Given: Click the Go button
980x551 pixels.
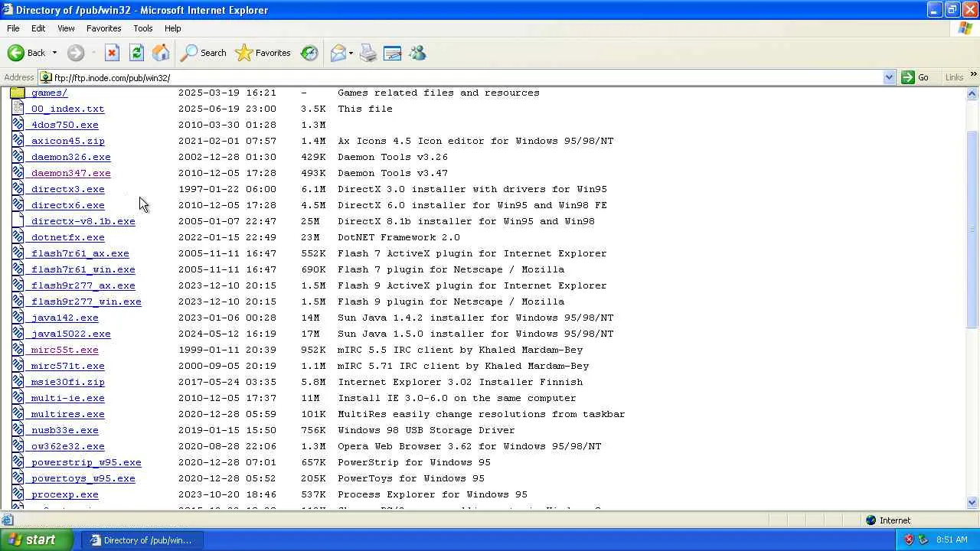Looking at the screenshot, I should tap(916, 77).
